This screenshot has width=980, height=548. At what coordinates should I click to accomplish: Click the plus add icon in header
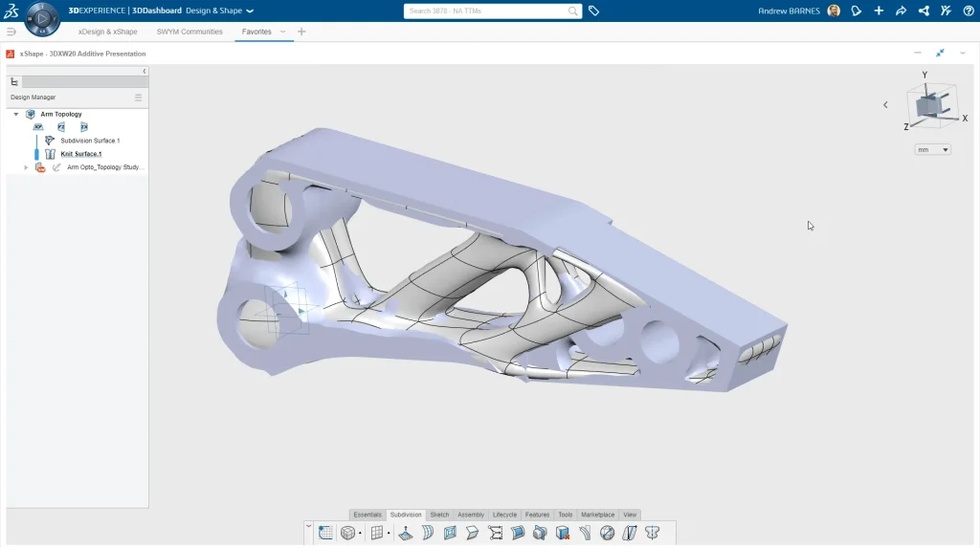[879, 11]
